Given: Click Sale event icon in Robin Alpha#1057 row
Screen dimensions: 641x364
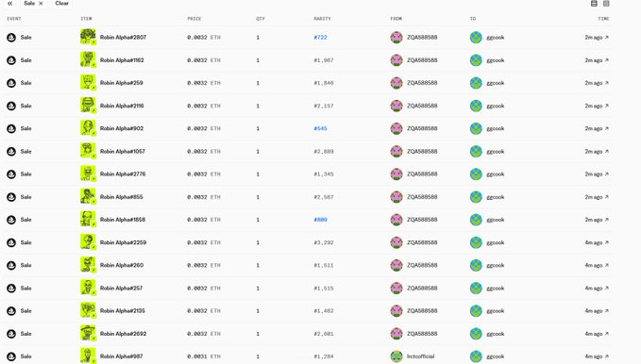Looking at the screenshot, I should (x=11, y=151).
